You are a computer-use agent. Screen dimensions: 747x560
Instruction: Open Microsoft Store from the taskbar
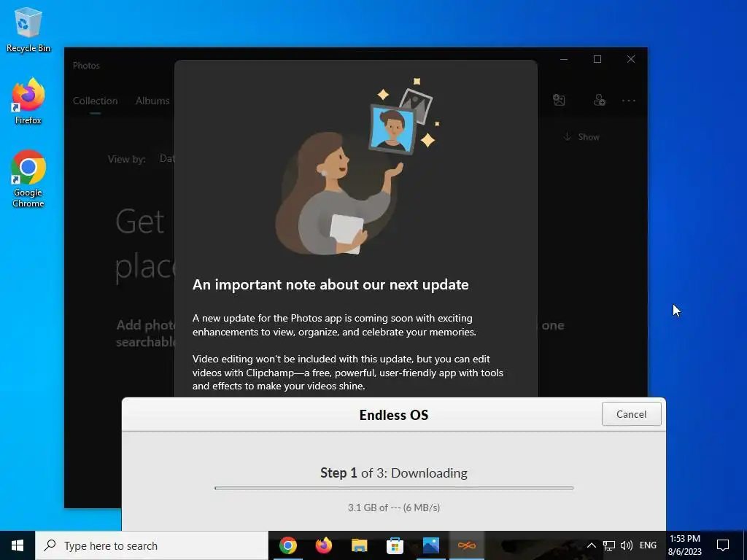(395, 545)
